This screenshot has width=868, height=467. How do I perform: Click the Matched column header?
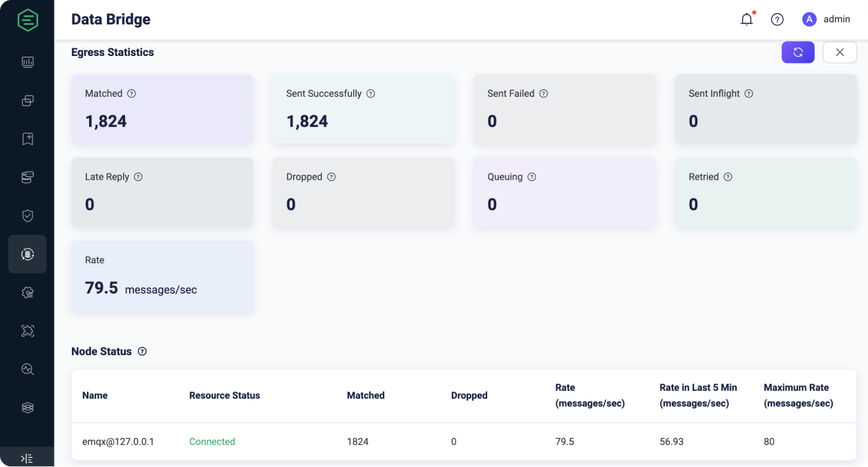(x=366, y=396)
